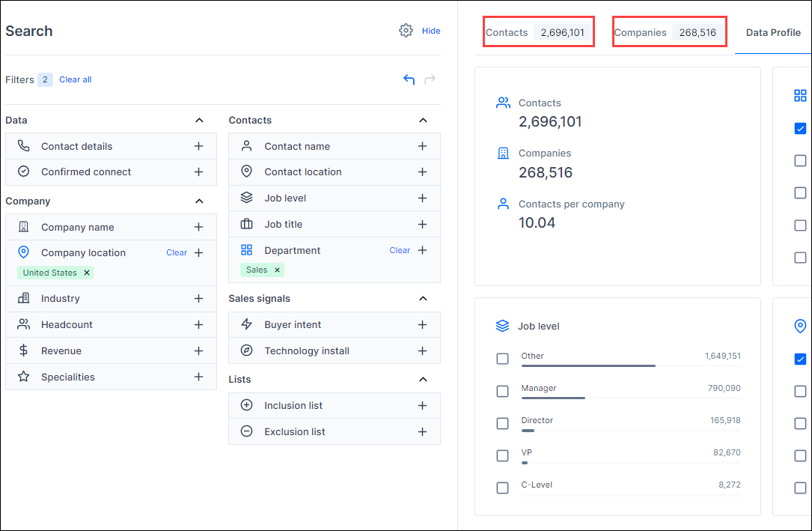Remove the Sales department tag
Screen dimensions: 812x531
pos(277,270)
